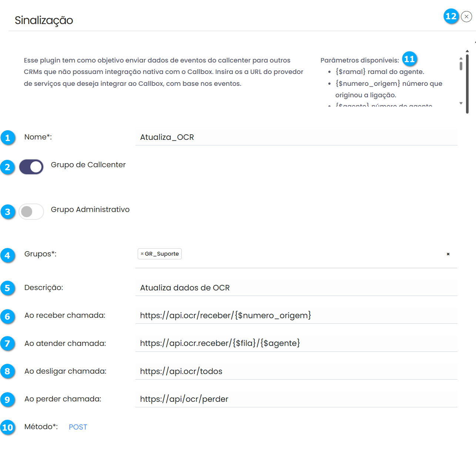Image resolution: width=476 pixels, height=451 pixels.
Task: Click the numbered badge 11 near Parâmetros
Action: [409, 59]
